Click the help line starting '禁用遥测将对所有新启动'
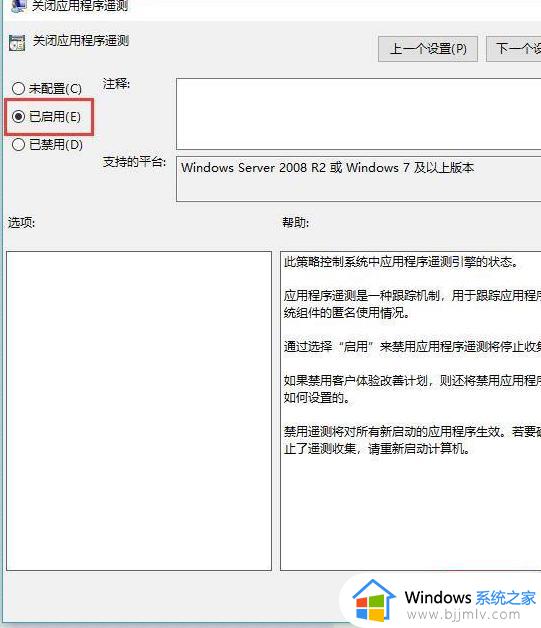The image size is (541, 628). pos(412,432)
